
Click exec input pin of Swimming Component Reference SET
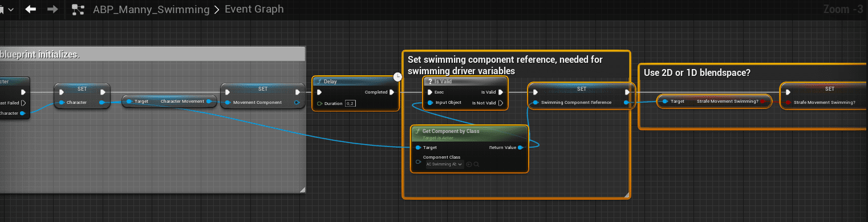[x=535, y=92]
